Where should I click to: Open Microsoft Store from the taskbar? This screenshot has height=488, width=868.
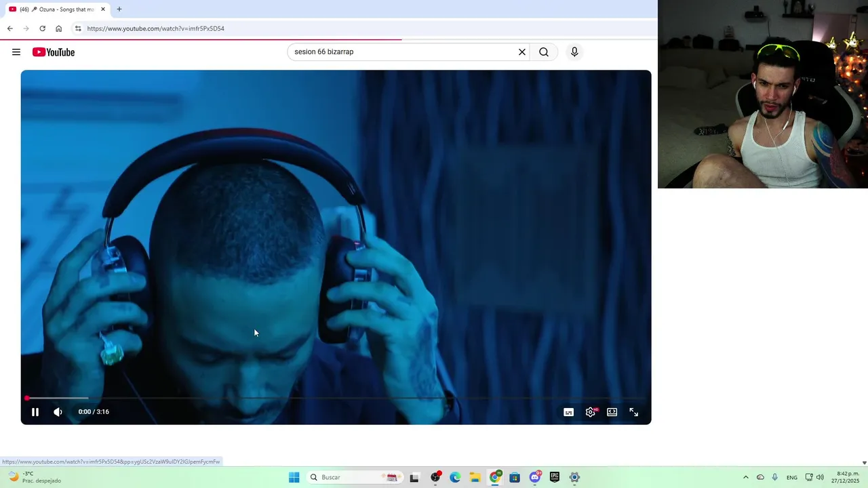click(x=515, y=477)
